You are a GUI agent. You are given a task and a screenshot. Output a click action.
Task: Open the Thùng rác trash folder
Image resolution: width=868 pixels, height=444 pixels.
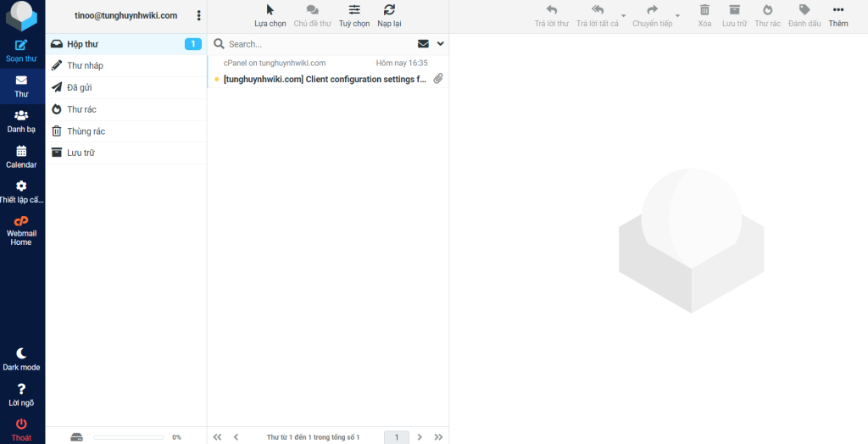pyautogui.click(x=126, y=131)
